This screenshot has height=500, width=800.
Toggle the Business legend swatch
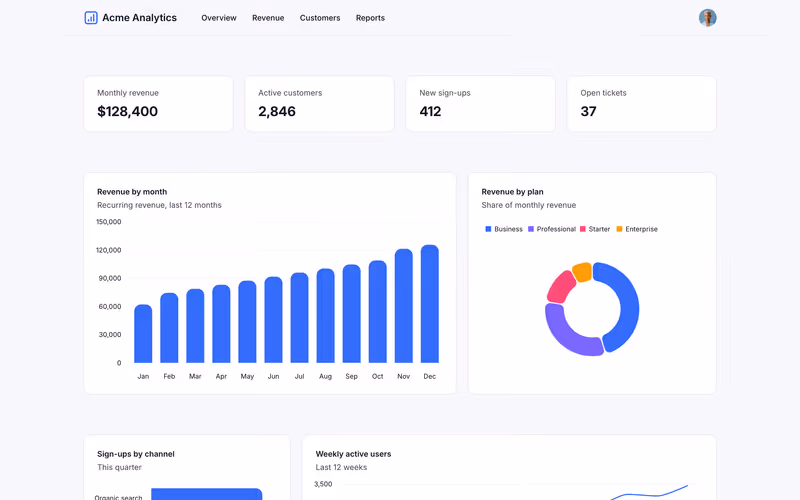(x=488, y=229)
